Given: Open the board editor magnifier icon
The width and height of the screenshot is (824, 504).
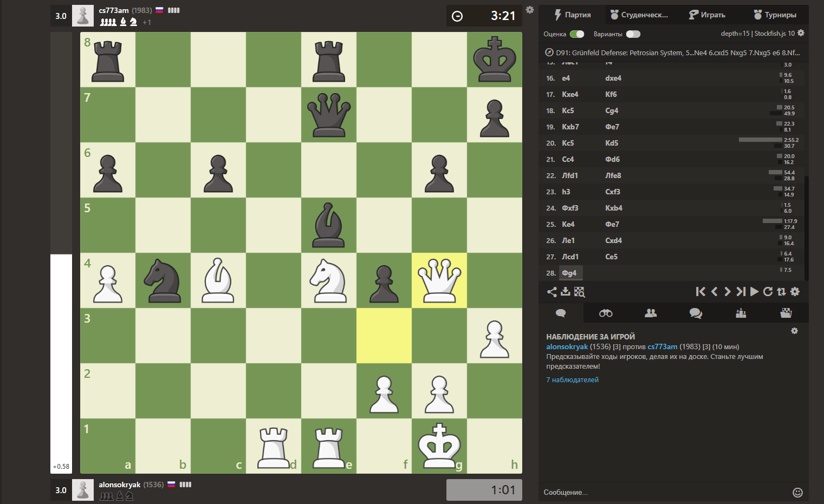Looking at the screenshot, I should tap(579, 292).
